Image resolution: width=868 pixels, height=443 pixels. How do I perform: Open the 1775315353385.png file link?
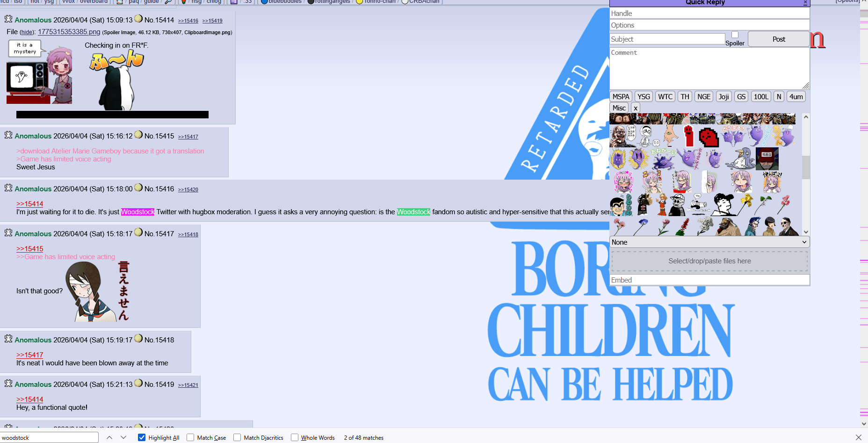(x=69, y=32)
